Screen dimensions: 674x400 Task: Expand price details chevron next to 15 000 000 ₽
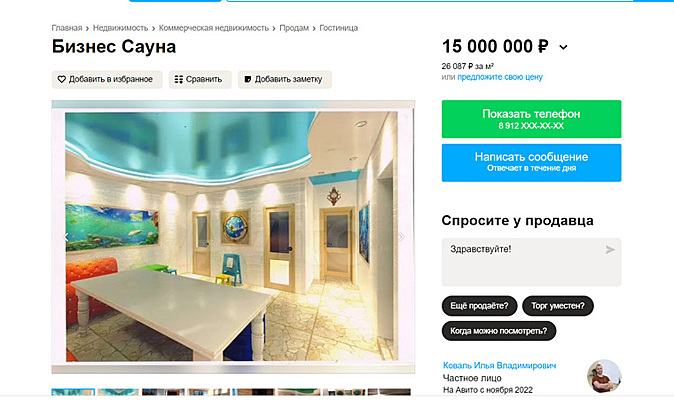click(x=563, y=47)
